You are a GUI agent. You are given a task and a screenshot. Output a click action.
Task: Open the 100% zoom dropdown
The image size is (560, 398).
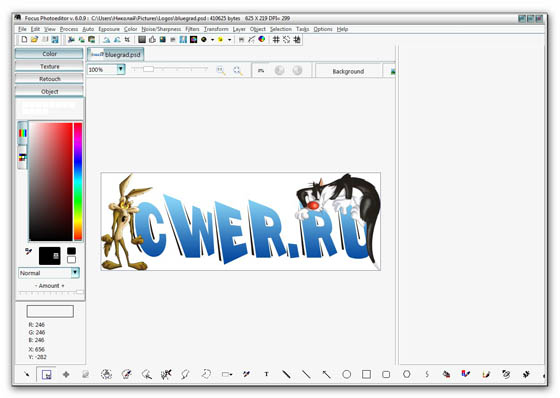coord(121,69)
